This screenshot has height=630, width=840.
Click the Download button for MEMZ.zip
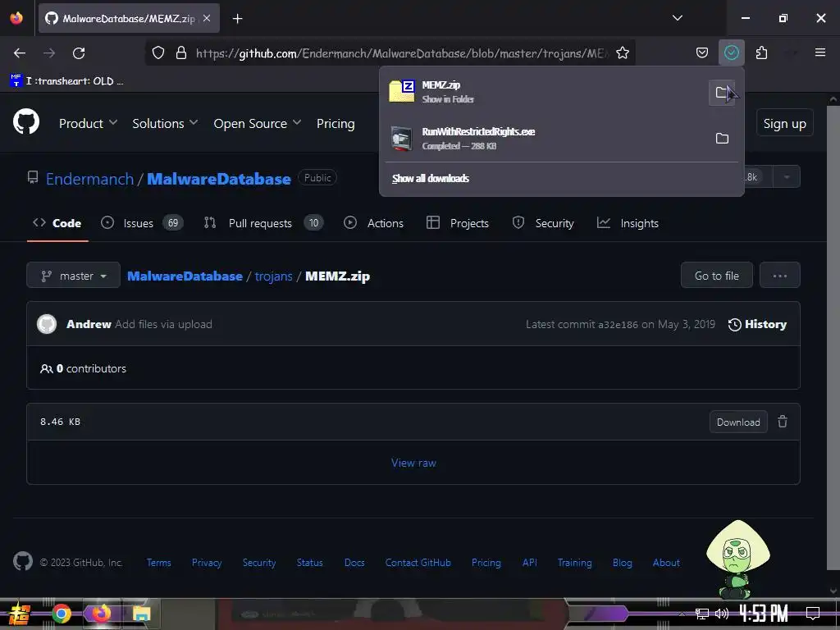[x=738, y=422]
